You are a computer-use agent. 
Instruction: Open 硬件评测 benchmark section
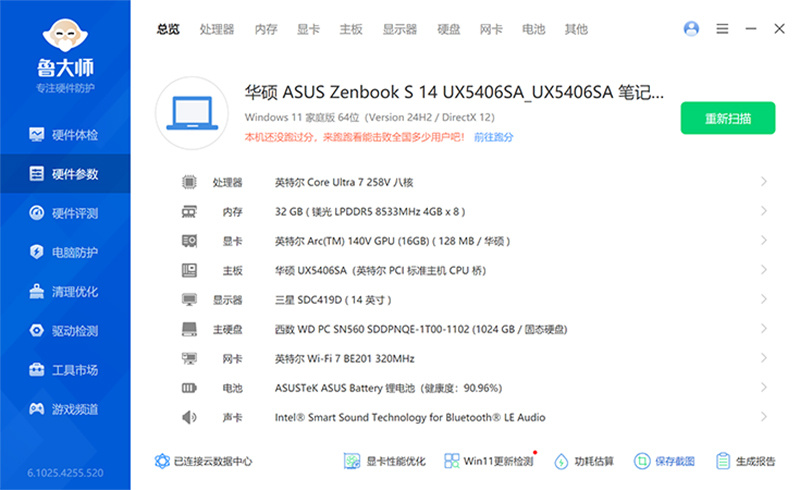pyautogui.click(x=65, y=213)
